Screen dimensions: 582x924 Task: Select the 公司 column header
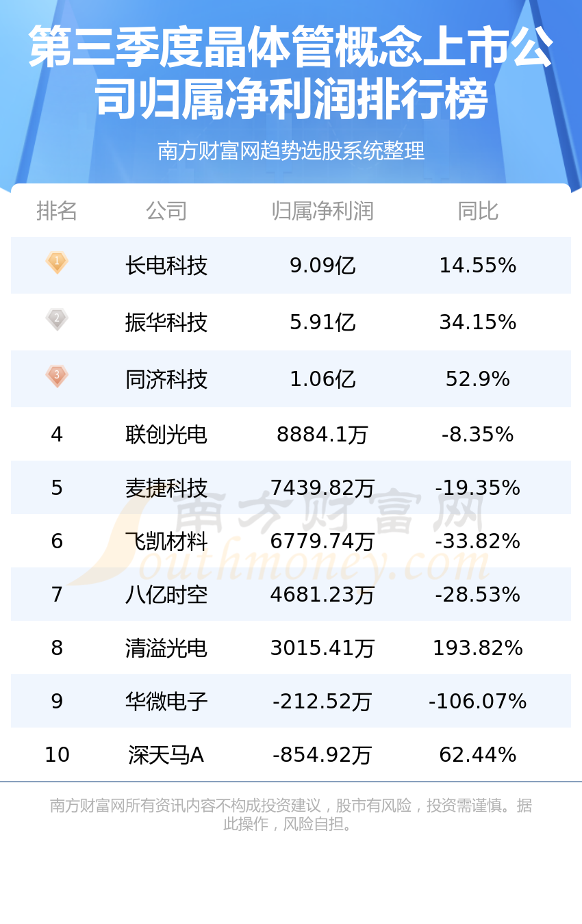[166, 211]
